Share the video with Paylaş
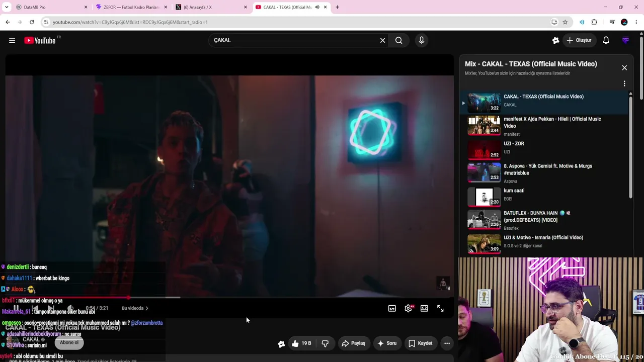The height and width of the screenshot is (362, 644). [353, 343]
